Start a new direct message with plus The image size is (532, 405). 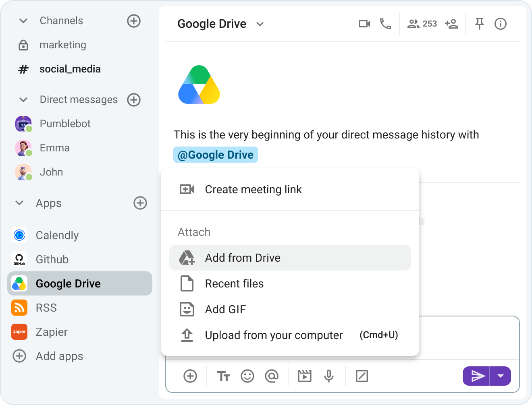click(x=134, y=100)
